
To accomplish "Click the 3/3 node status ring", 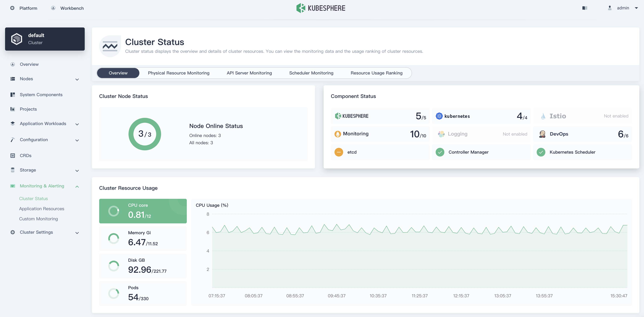I will tap(145, 134).
